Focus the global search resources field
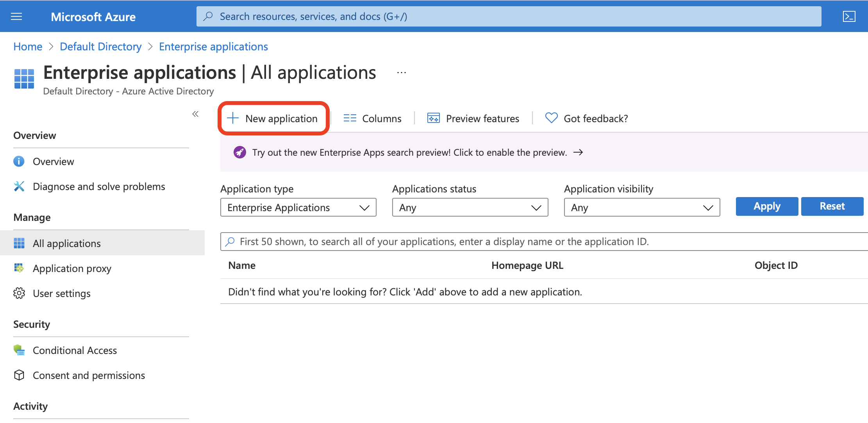This screenshot has width=868, height=423. [509, 16]
